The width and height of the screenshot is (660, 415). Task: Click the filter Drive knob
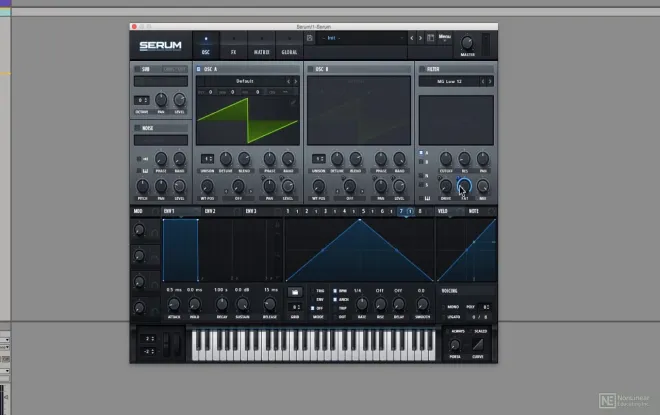[446, 186]
